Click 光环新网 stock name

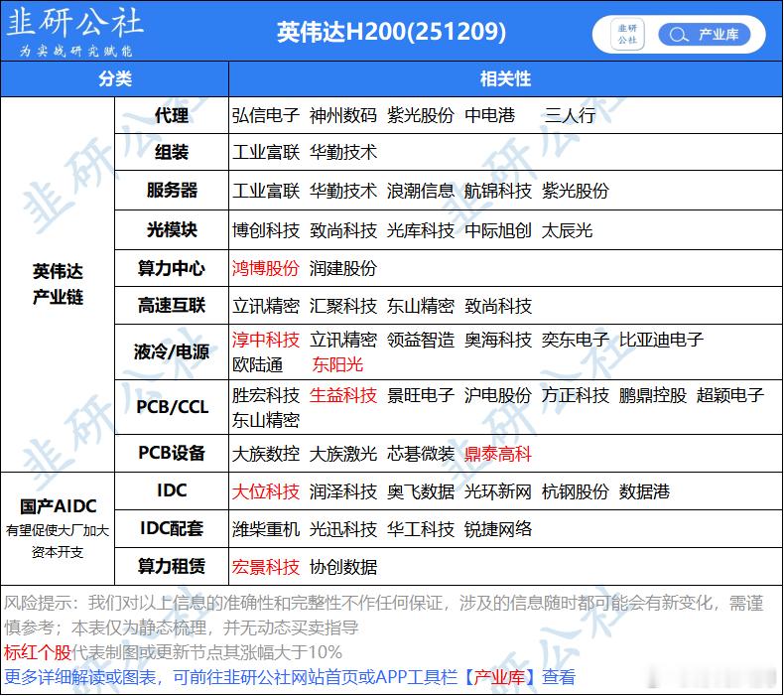click(x=498, y=491)
